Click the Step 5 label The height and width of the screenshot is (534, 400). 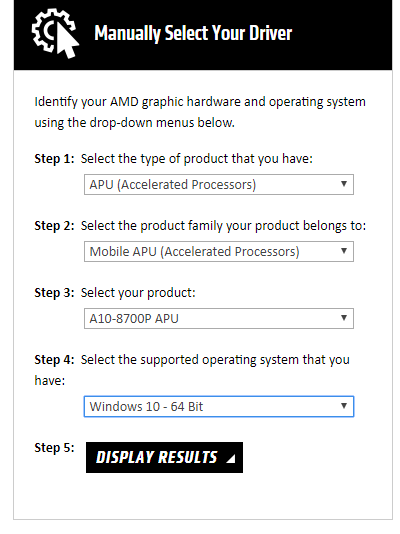pos(54,448)
